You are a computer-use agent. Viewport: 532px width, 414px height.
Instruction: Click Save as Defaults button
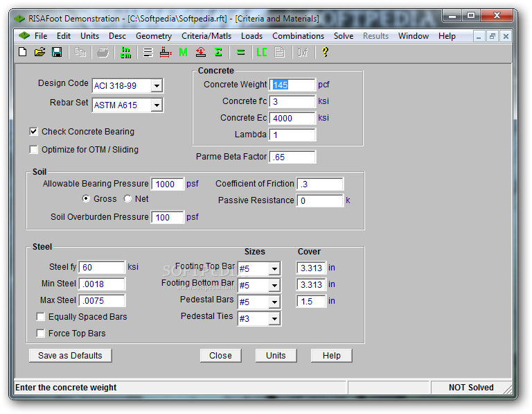click(x=70, y=356)
